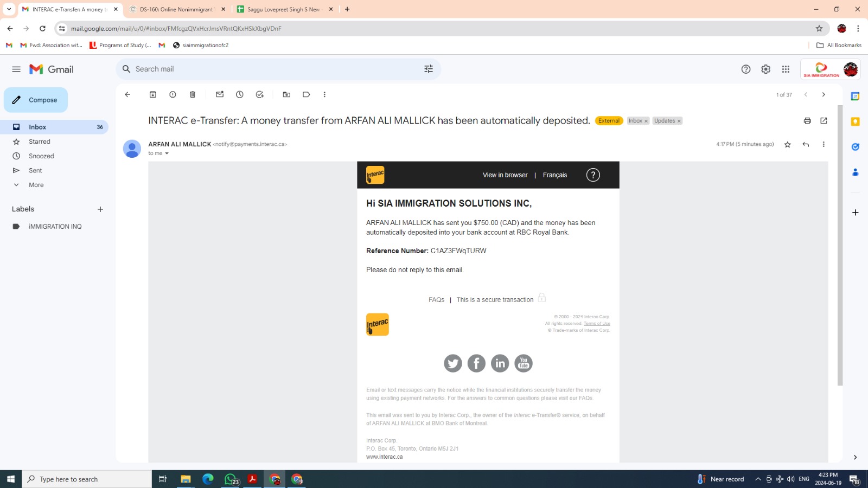Open WhatsApp from the taskbar

click(x=231, y=479)
